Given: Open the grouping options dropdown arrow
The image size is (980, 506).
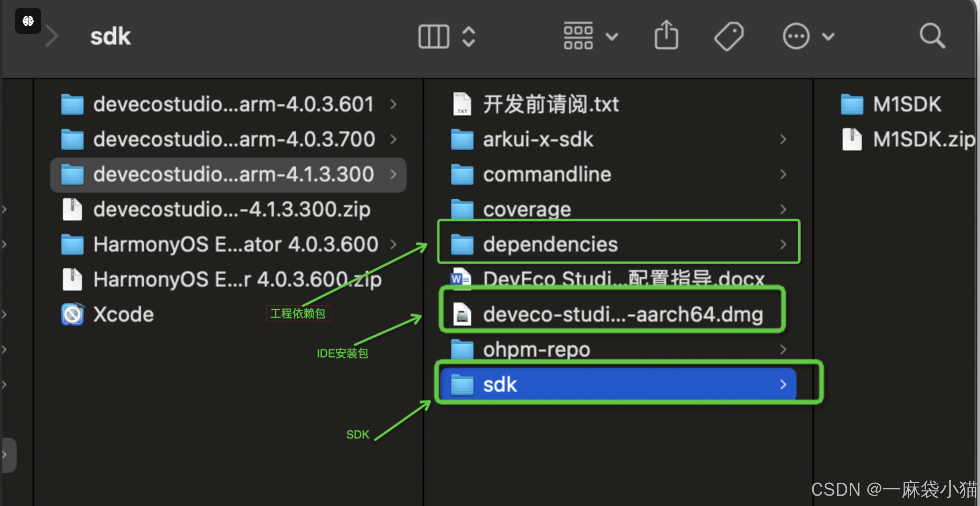Looking at the screenshot, I should 612,37.
